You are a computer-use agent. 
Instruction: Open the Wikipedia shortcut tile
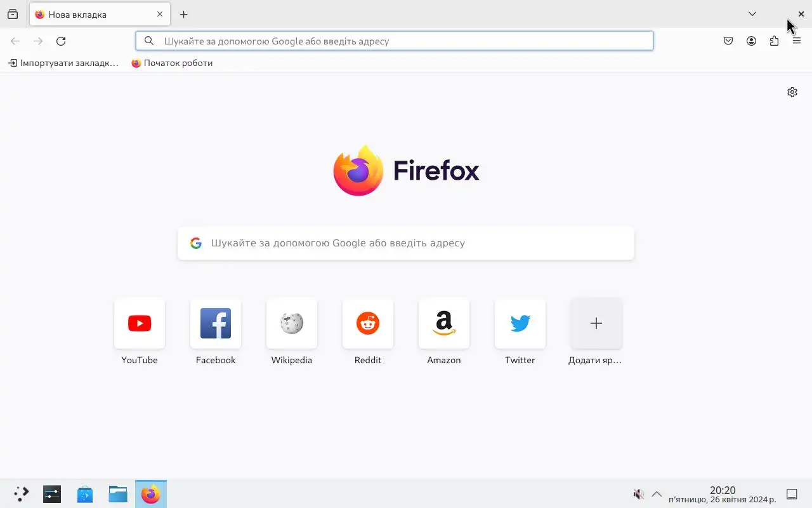tap(292, 323)
